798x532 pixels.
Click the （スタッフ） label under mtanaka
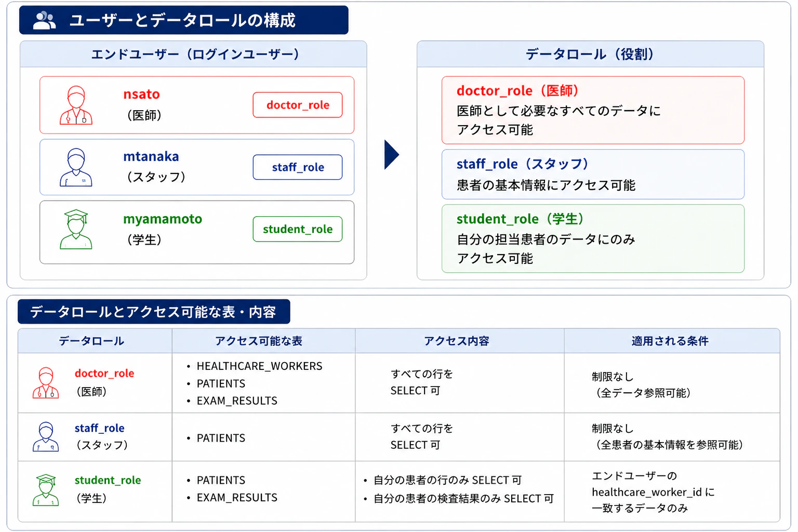click(x=156, y=177)
